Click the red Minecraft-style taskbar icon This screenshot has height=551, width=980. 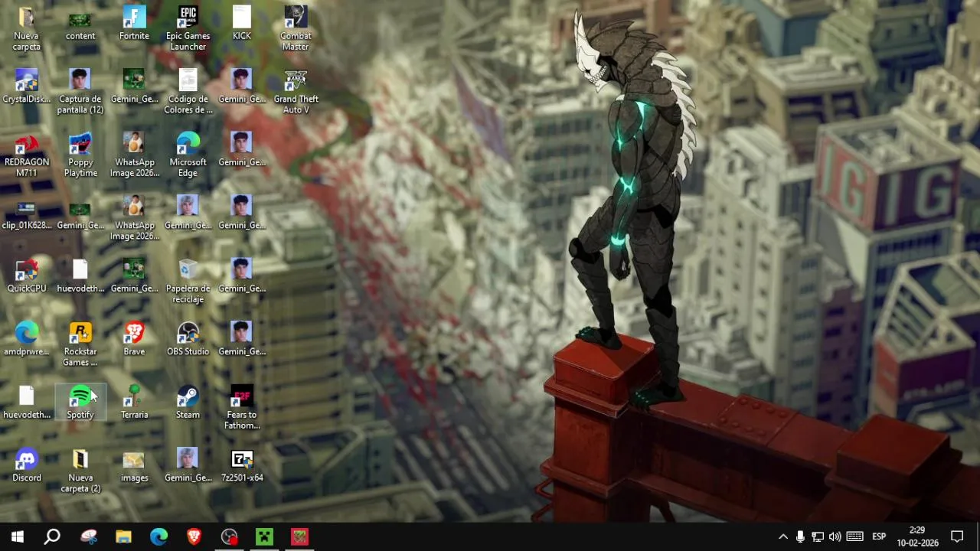click(299, 536)
